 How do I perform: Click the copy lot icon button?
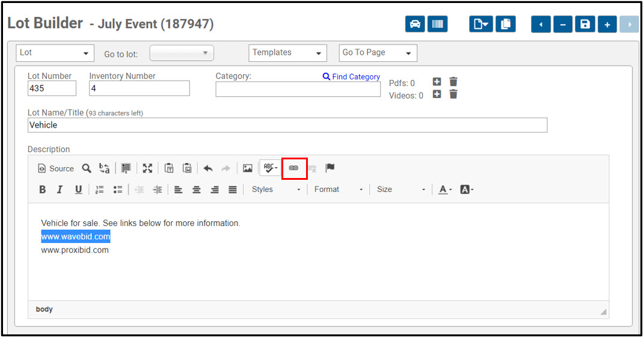[506, 24]
